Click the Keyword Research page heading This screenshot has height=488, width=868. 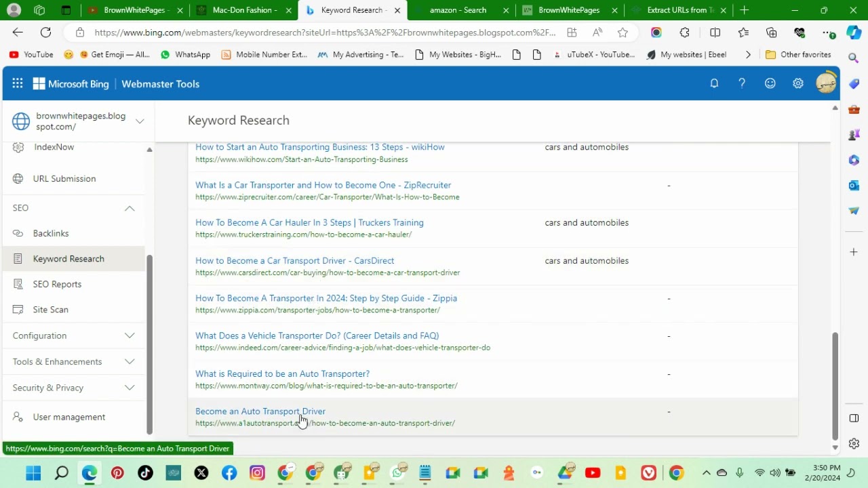click(x=239, y=121)
